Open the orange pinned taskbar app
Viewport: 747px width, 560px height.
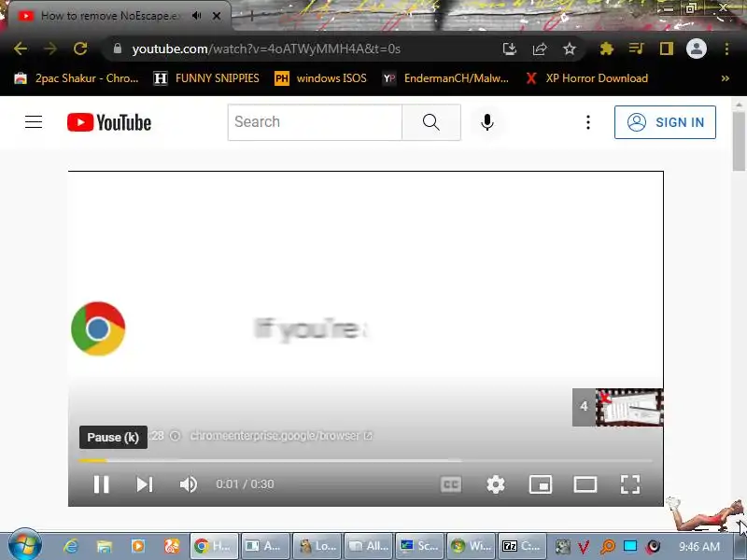tap(172, 546)
